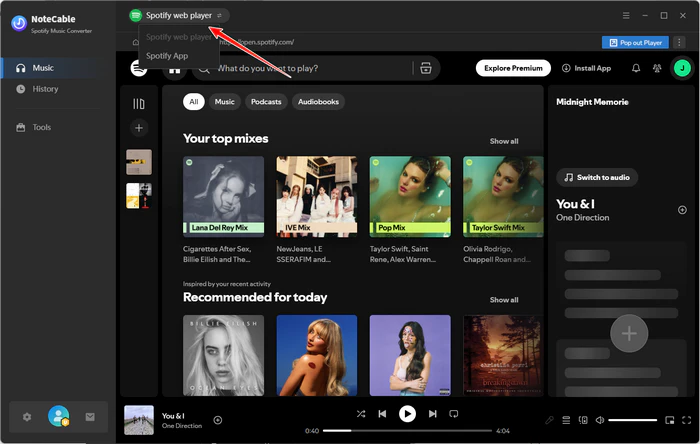
Task: Open the Spotify profile avatar J
Action: tap(682, 68)
